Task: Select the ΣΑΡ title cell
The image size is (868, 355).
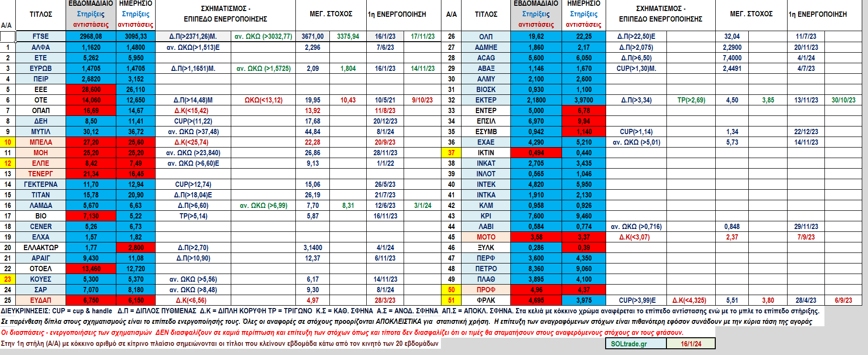Action: click(x=41, y=290)
